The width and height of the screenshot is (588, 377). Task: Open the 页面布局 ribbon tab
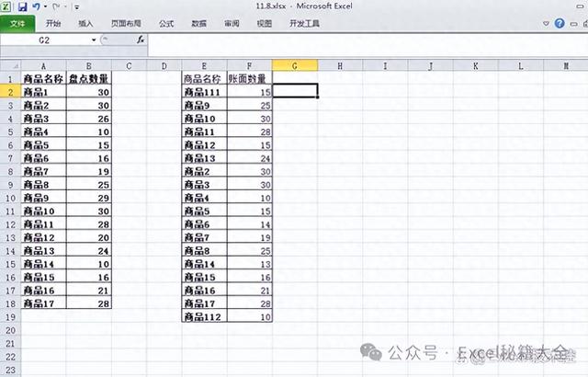tap(126, 24)
